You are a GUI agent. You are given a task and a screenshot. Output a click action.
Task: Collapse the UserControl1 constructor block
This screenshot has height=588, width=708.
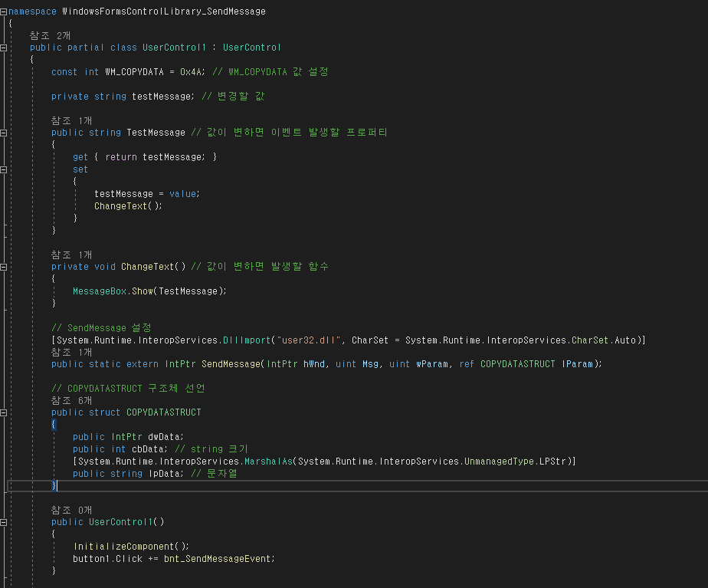point(3,522)
